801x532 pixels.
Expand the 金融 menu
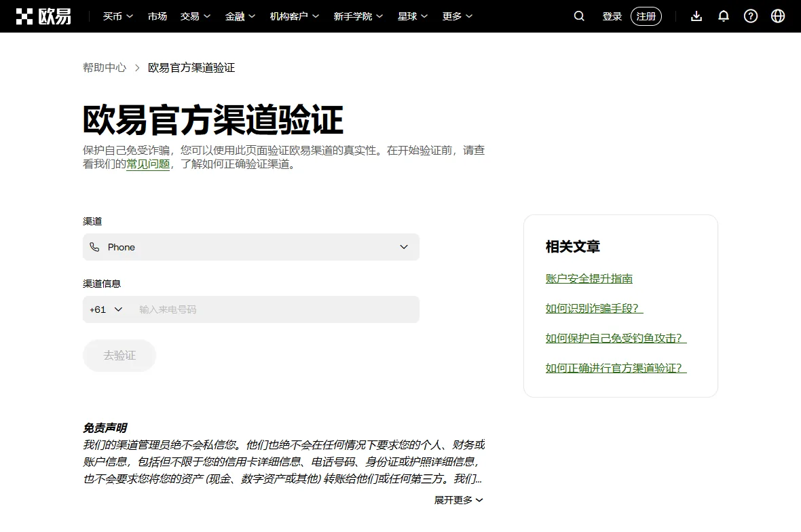pyautogui.click(x=240, y=16)
